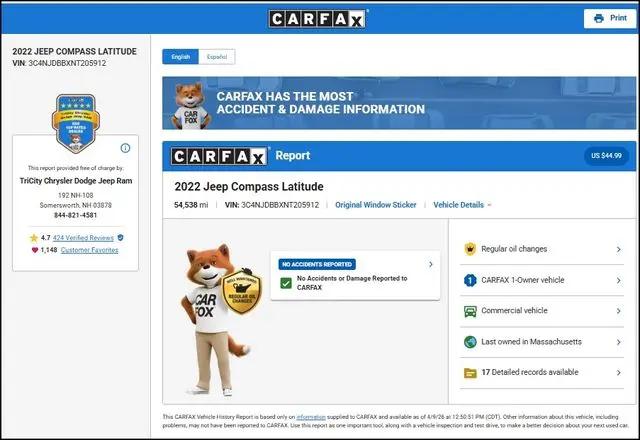Click the Commercial vehicle car icon
This screenshot has height=440, width=640.
[x=470, y=311]
